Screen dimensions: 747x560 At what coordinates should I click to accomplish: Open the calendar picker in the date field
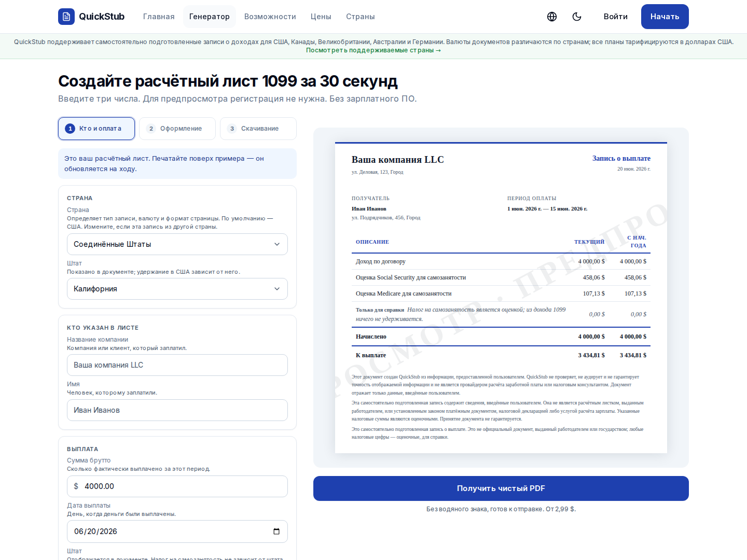click(276, 531)
